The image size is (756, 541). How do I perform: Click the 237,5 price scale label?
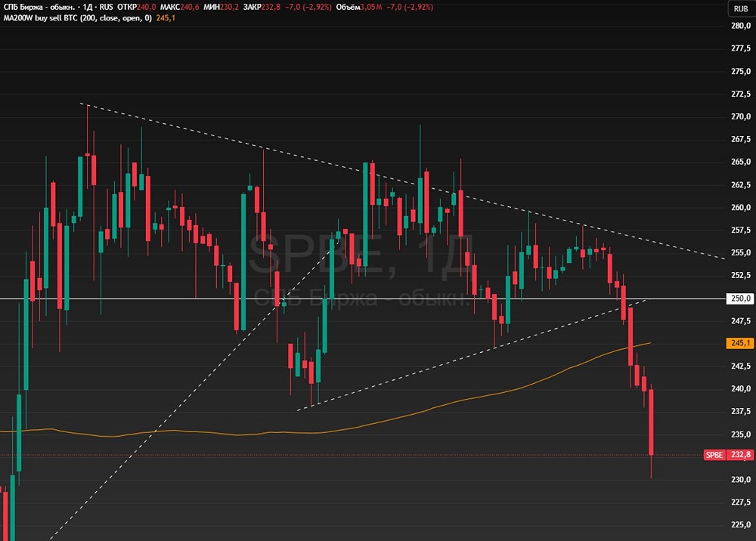pos(741,411)
